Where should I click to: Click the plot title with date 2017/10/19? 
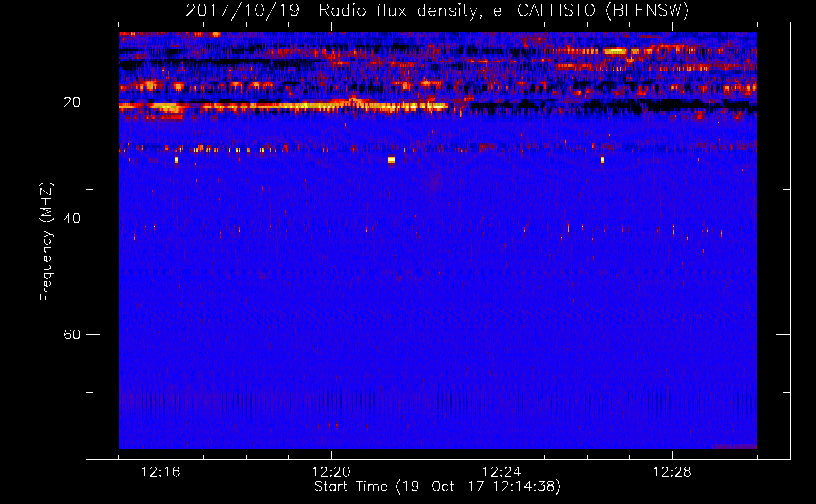point(437,10)
